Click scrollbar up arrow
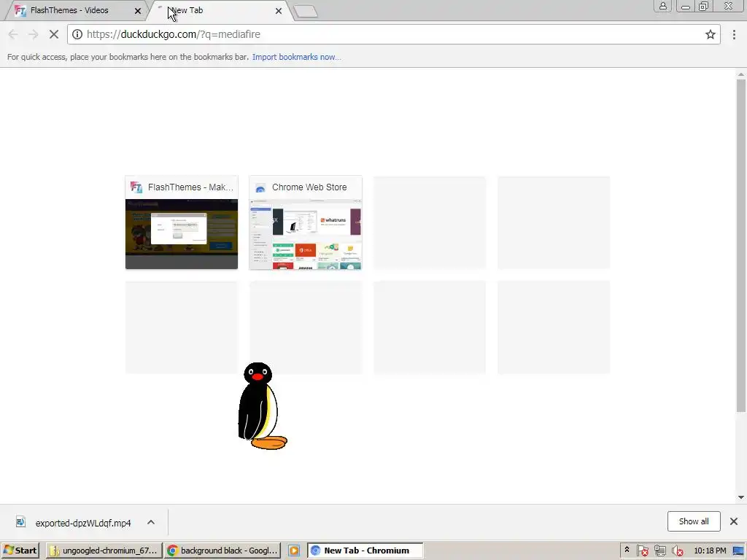The image size is (747, 560). 741,74
